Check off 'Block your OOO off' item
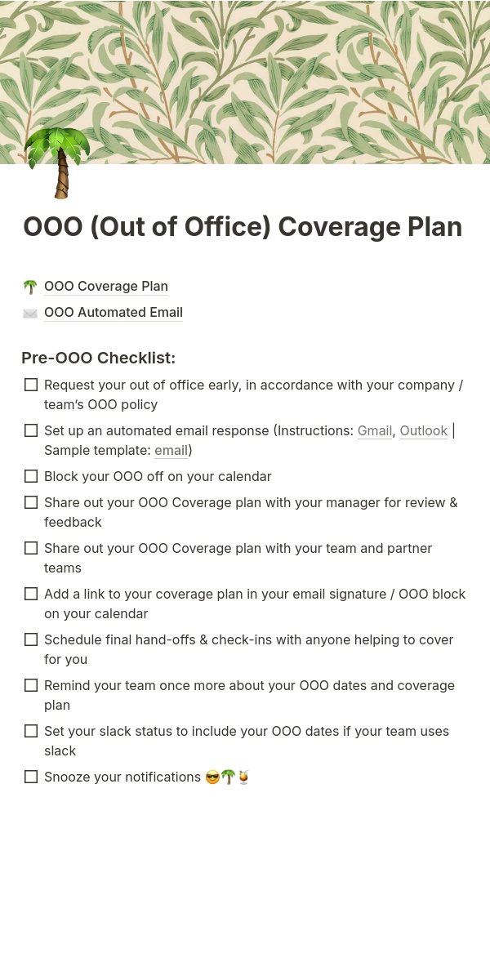This screenshot has height=980, width=490. pyautogui.click(x=31, y=476)
